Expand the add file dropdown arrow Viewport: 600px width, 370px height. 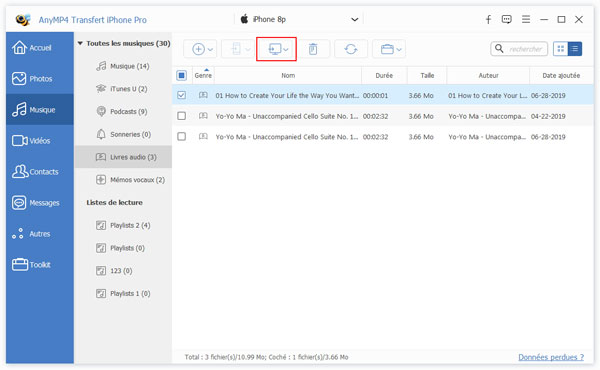(x=210, y=49)
